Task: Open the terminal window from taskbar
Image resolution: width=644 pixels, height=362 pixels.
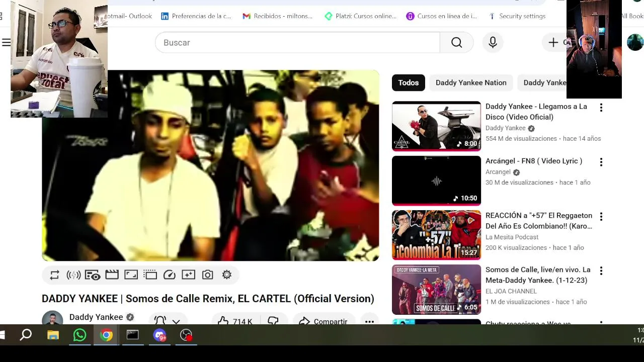Action: tap(132, 335)
